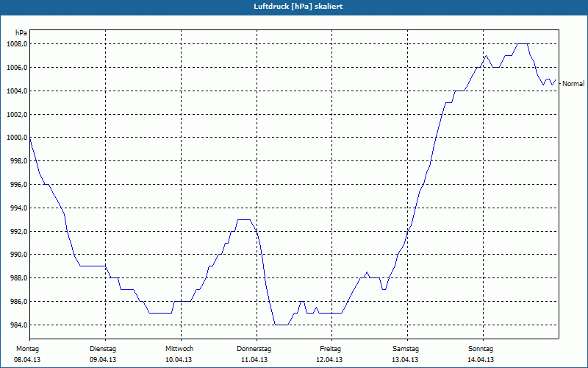The height and width of the screenshot is (368, 588).
Task: Click the date 13.04.13
Action: (x=405, y=360)
